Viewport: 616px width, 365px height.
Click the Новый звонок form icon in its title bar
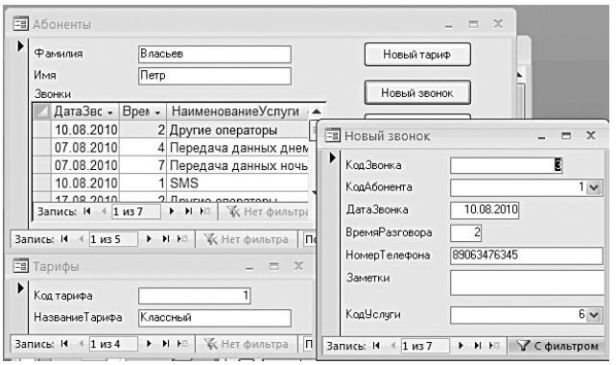pyautogui.click(x=332, y=136)
